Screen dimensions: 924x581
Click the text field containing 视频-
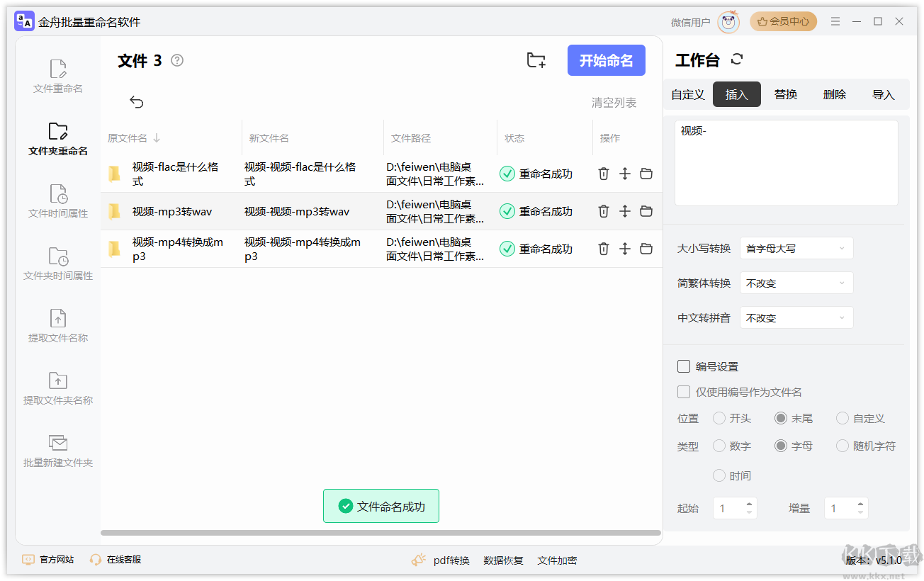[x=785, y=163]
